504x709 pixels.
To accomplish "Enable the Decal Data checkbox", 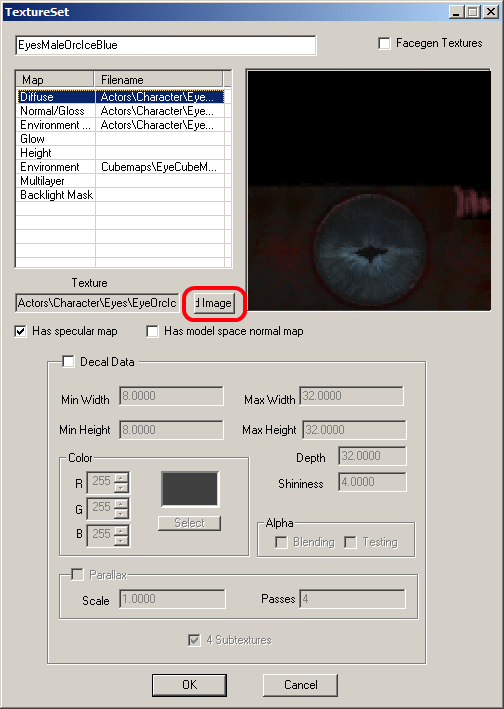I will (x=68, y=362).
